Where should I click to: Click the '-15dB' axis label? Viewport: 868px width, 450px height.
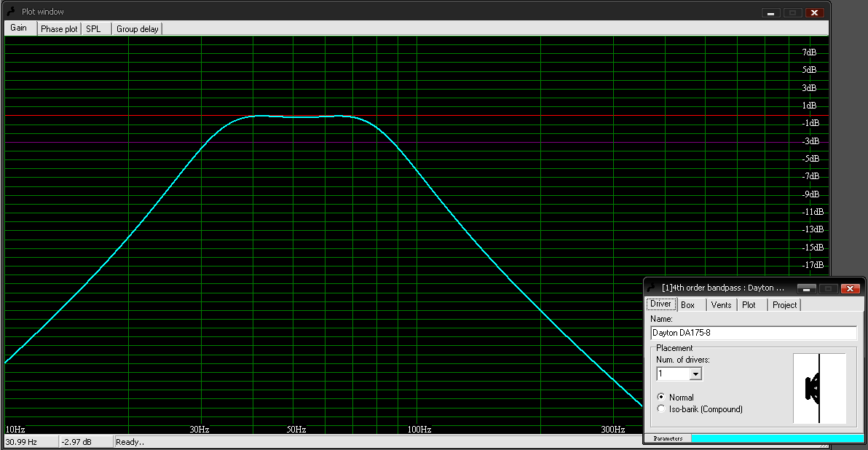(813, 248)
